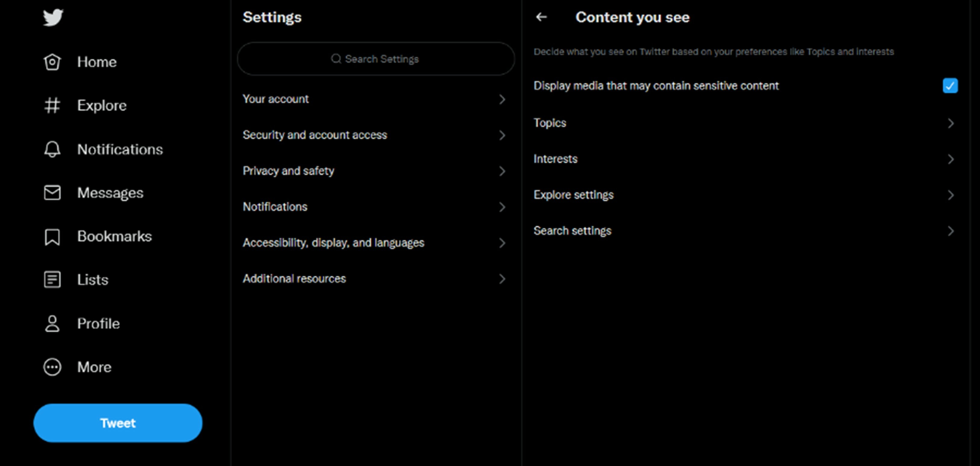Go back using the left arrow
Viewport: 980px width, 466px height.
(x=541, y=17)
